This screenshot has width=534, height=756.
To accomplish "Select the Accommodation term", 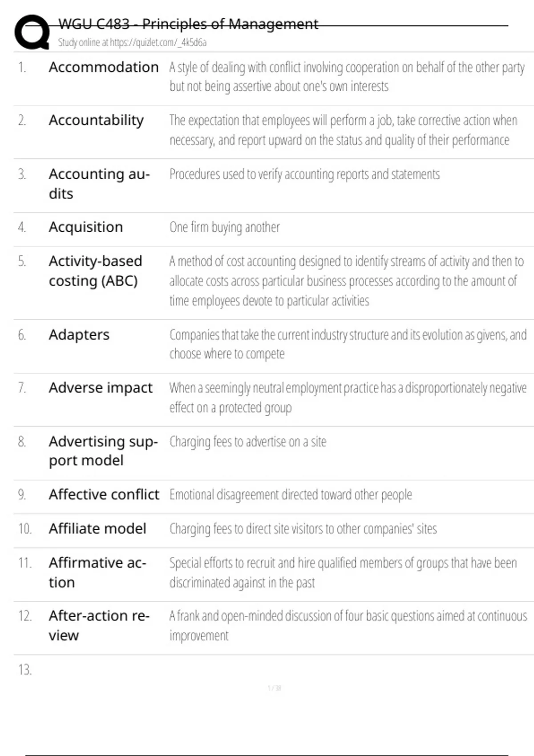I will 104,67.
